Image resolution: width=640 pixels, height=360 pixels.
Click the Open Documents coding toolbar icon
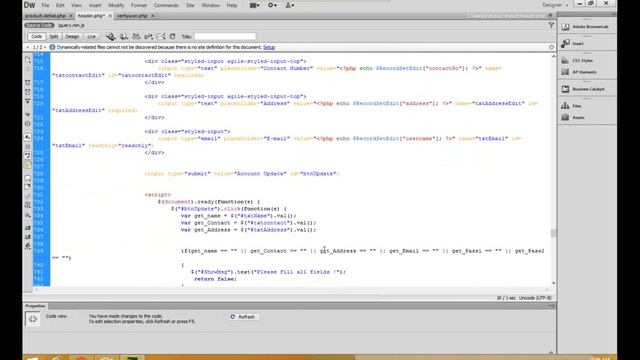[28, 60]
